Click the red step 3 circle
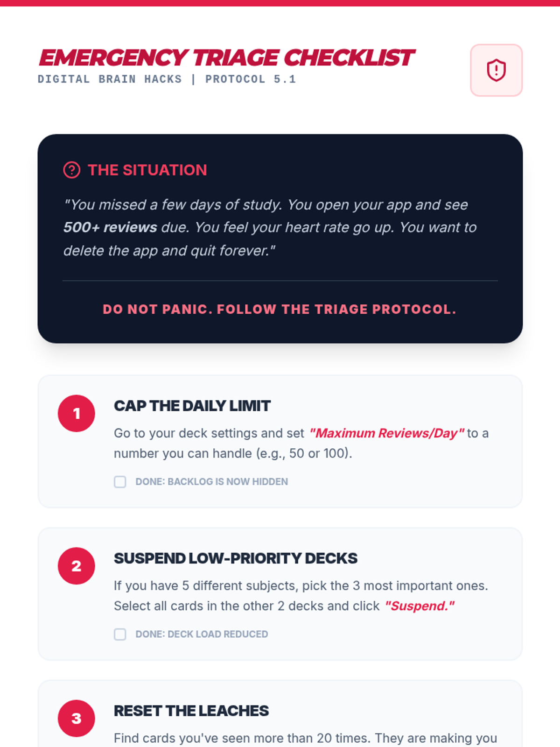Image resolution: width=560 pixels, height=747 pixels. tap(77, 718)
